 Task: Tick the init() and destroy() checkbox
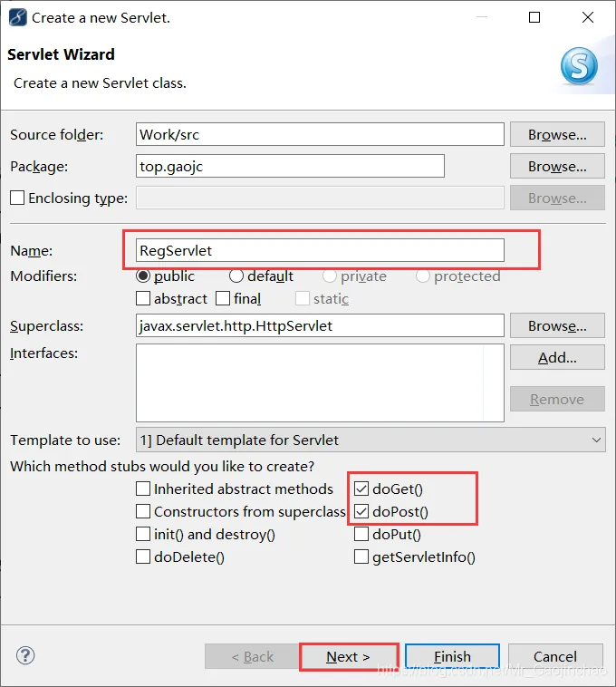coord(143,535)
